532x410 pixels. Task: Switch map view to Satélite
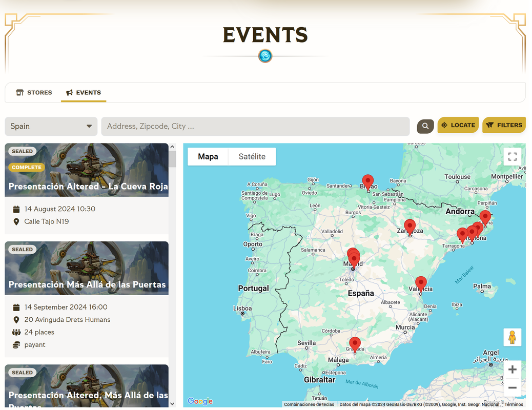[252, 156]
